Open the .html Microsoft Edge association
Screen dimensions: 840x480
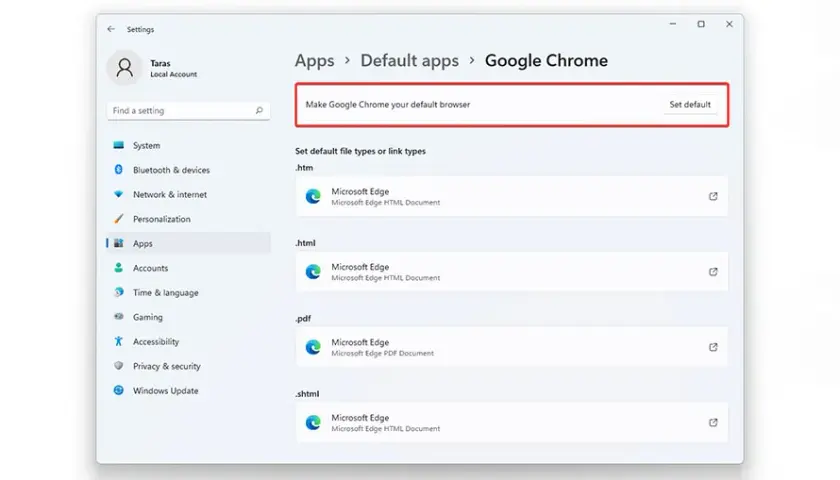click(x=512, y=272)
